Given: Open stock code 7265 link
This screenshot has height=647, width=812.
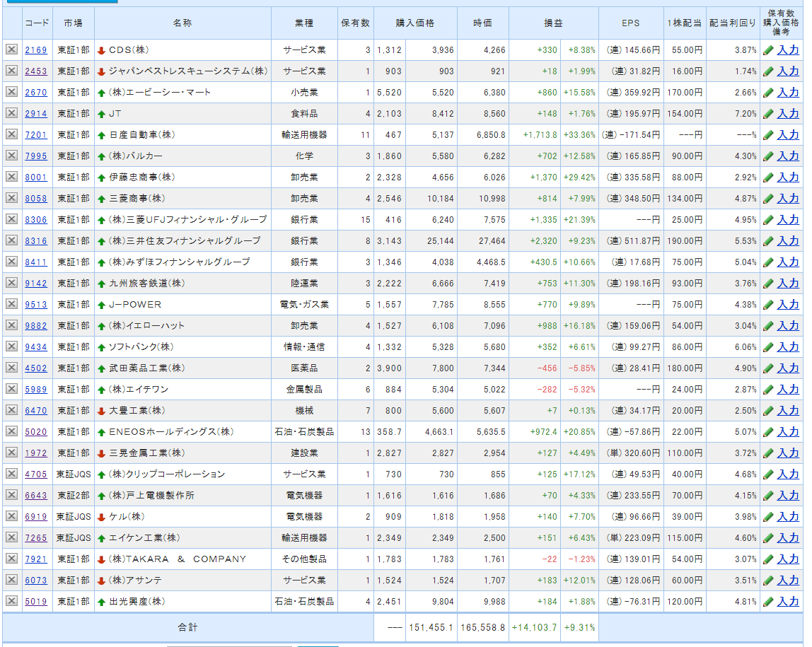Looking at the screenshot, I should [x=36, y=538].
